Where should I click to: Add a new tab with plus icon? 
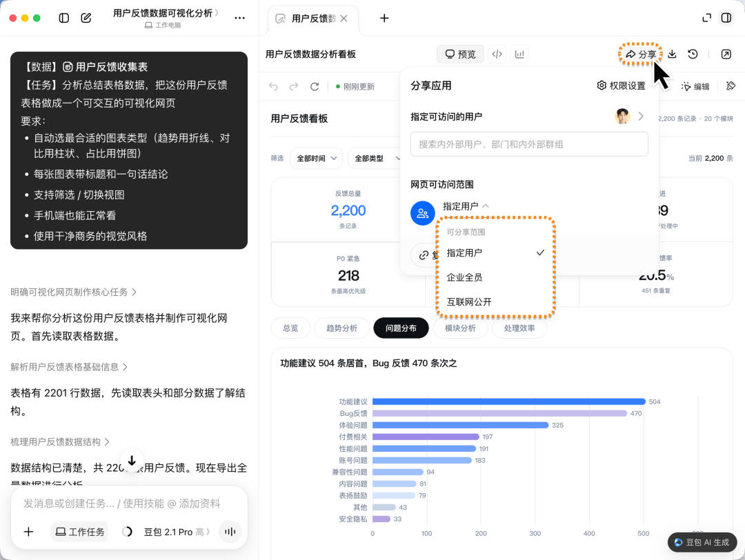point(384,18)
